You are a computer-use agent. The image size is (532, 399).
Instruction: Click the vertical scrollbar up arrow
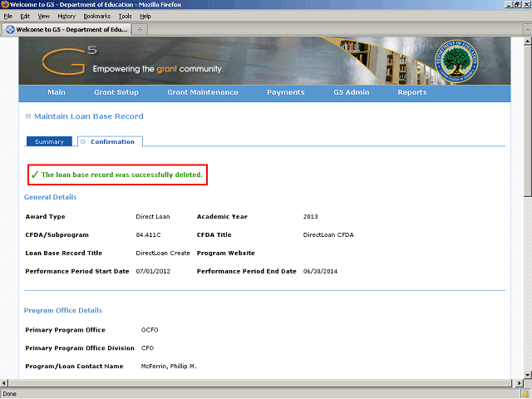coord(527,41)
